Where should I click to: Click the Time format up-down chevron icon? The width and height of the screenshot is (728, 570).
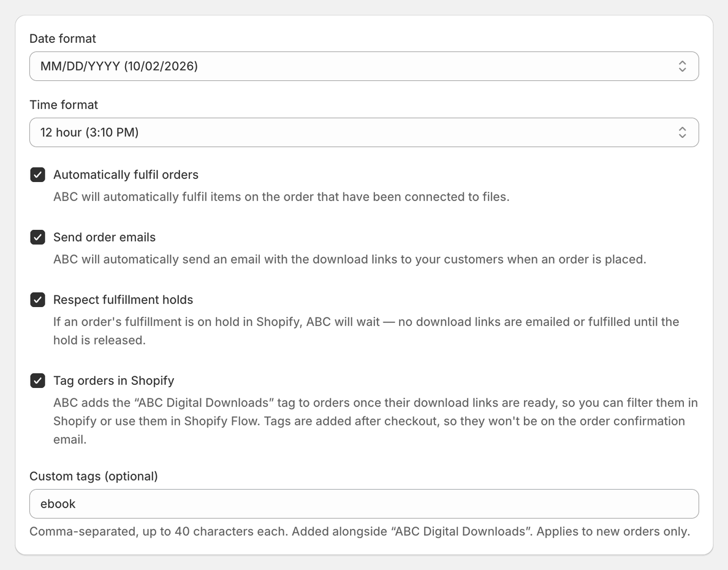tap(682, 132)
